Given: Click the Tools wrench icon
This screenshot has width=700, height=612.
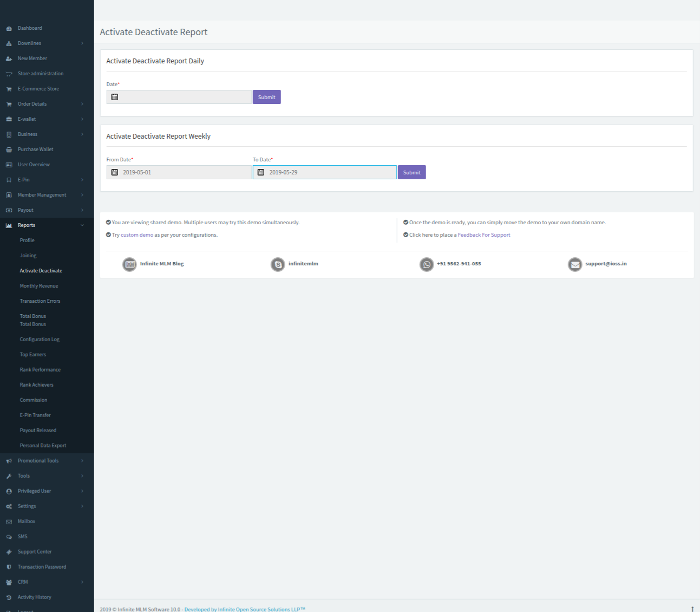Looking at the screenshot, I should [9, 476].
